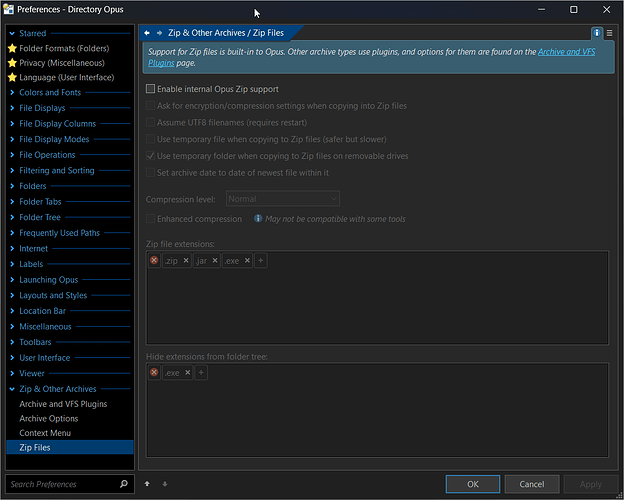Expand File Displays category
624x500 pixels.
pos(12,108)
